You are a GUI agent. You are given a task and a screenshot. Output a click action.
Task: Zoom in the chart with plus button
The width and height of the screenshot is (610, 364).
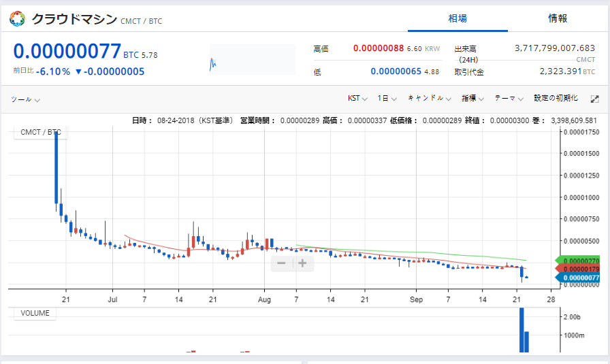click(x=303, y=263)
